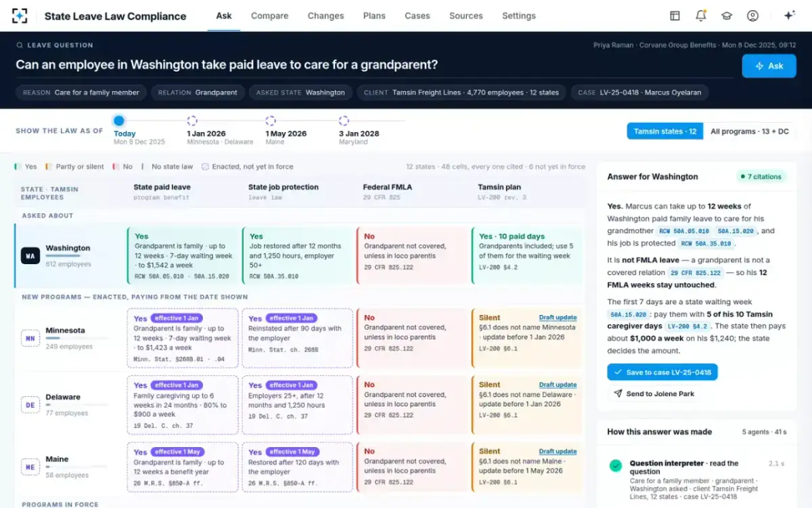Image resolution: width=812 pixels, height=508 pixels.
Task: Click '249 employees' under Minnesota
Action: click(68, 347)
